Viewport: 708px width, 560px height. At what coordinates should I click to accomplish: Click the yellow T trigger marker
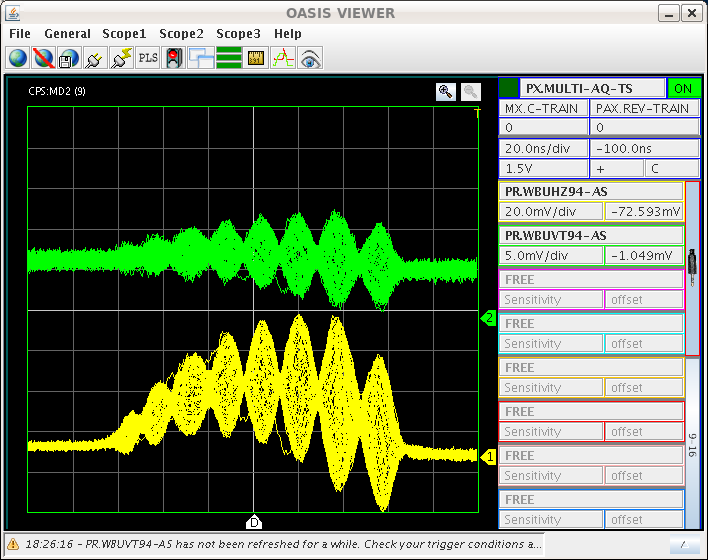pyautogui.click(x=477, y=112)
